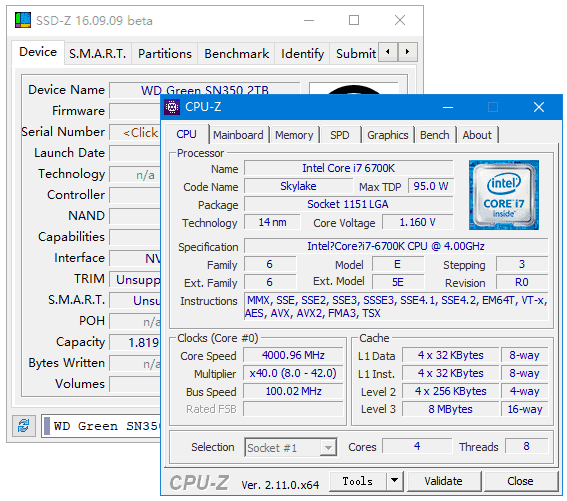This screenshot has height=501, width=567.
Task: Open the SPD tab in CPU-Z
Action: (340, 135)
